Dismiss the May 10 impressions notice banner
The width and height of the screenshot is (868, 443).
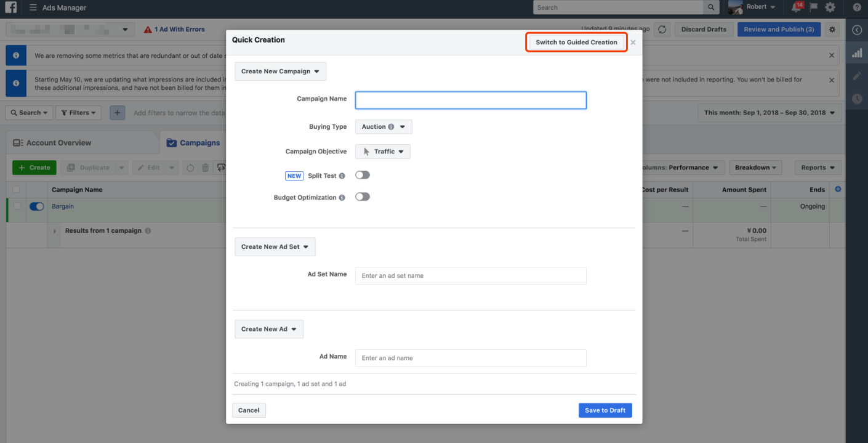832,80
